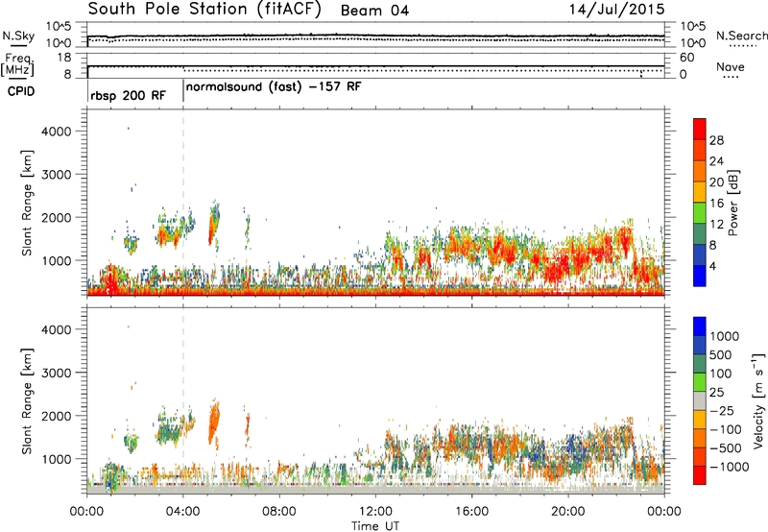Click the 'N.Sky' legend label
The image size is (768, 532).
click(18, 36)
